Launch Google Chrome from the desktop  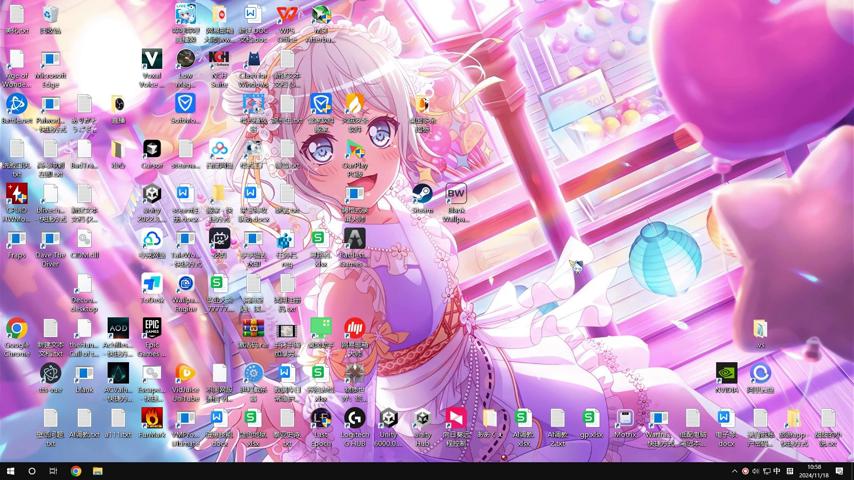click(x=16, y=329)
